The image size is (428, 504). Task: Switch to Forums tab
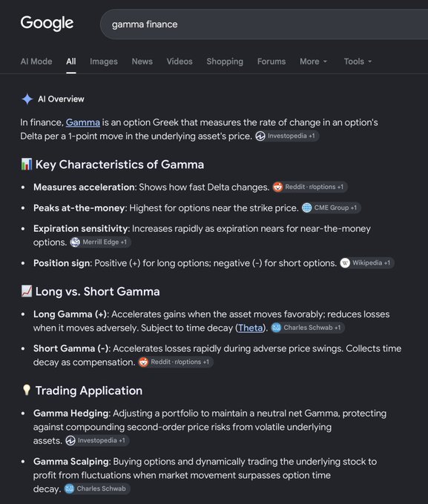[271, 62]
